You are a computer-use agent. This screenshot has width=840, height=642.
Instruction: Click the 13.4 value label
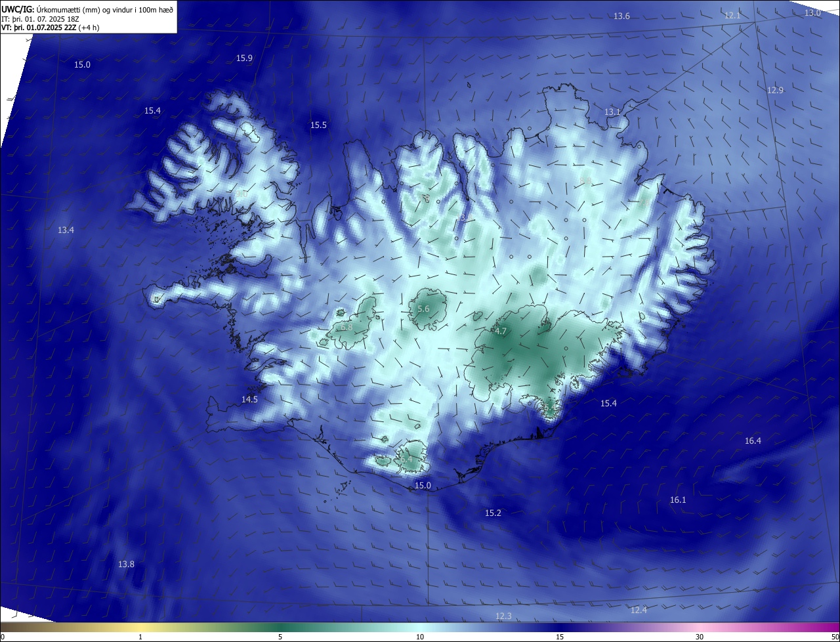66,230
